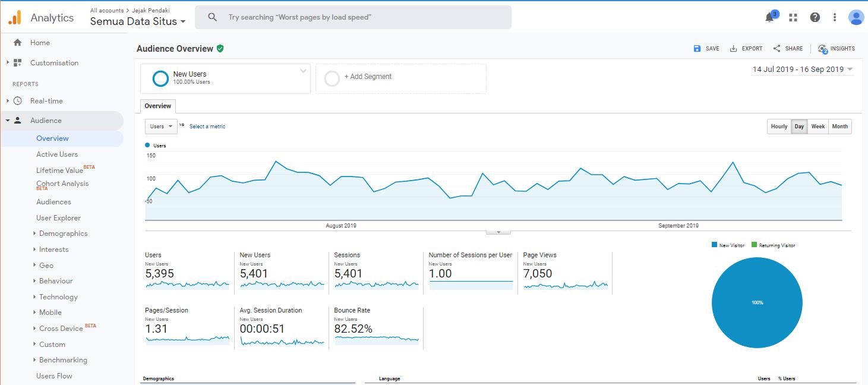Open the Google apps grid icon
The height and width of the screenshot is (385, 868).
(x=793, y=17)
